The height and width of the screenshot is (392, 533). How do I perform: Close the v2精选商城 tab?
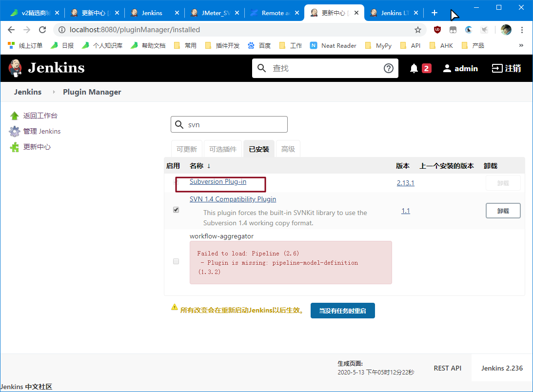[57, 13]
